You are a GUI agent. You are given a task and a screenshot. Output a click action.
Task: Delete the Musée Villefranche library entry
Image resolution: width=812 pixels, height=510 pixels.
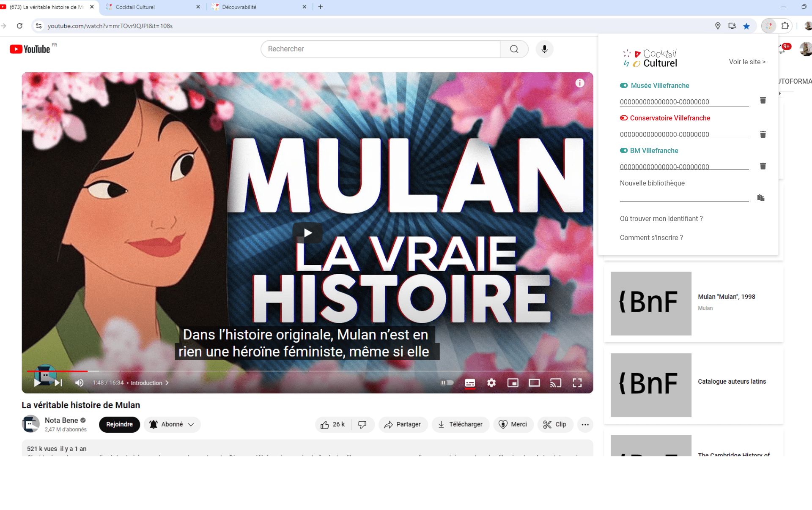[763, 100]
